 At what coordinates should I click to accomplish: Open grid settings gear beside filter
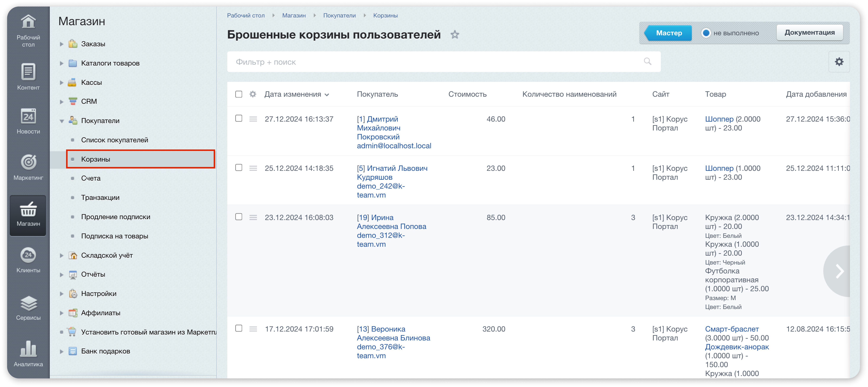point(839,62)
